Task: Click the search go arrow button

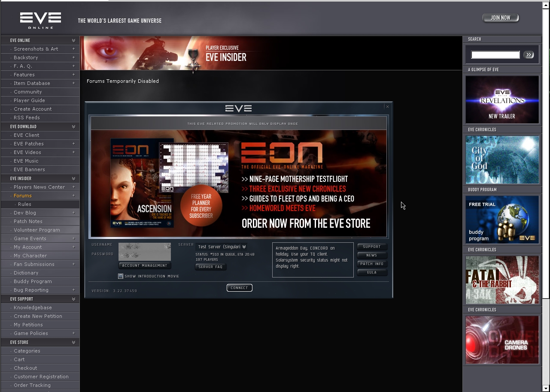Action: [x=529, y=54]
